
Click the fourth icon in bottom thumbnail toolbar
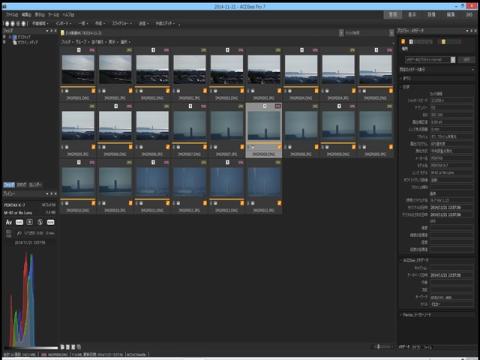79,347
